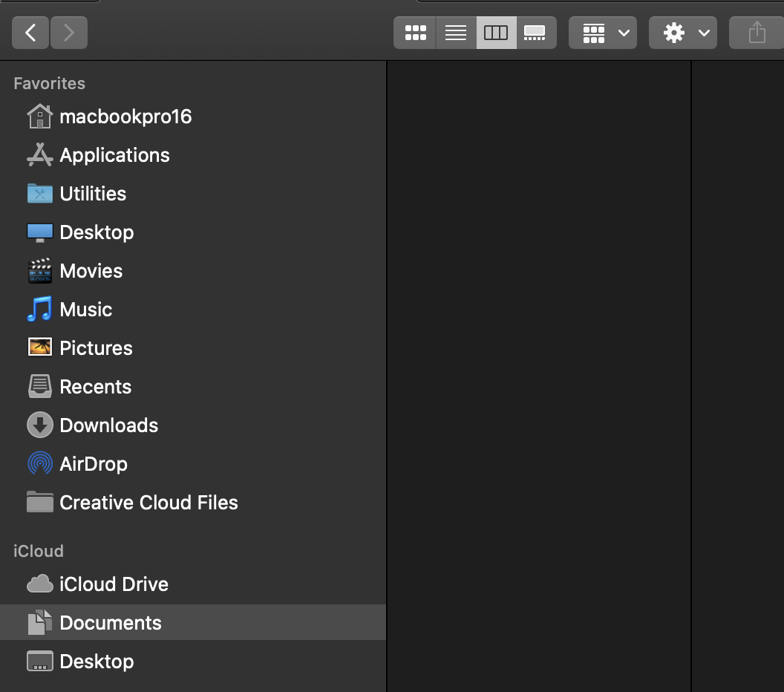The width and height of the screenshot is (784, 692).
Task: Click the Pictures sidebar icon
Action: (x=40, y=347)
